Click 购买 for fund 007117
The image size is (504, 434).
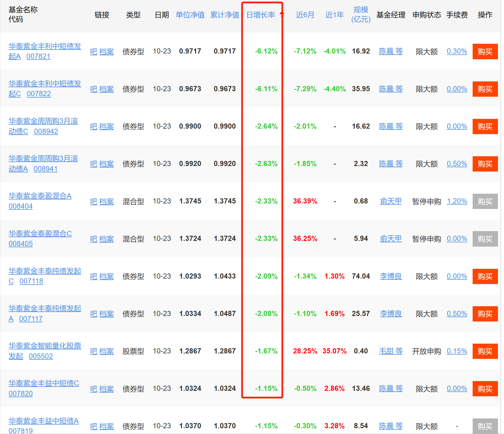tap(485, 314)
